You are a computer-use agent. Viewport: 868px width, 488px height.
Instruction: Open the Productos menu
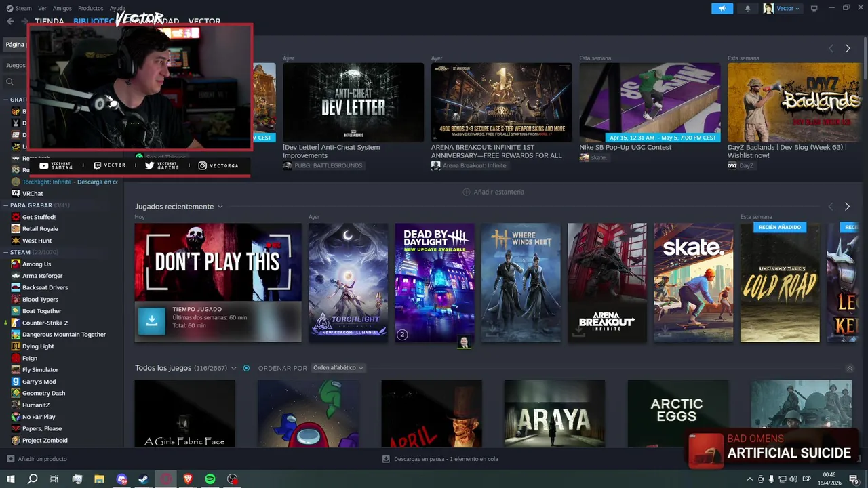click(91, 8)
